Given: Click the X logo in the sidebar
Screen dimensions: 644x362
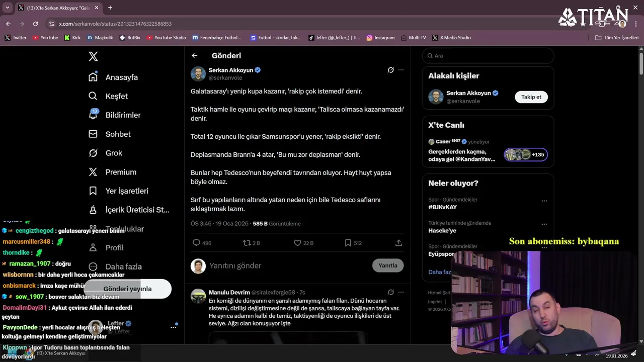Looking at the screenshot, I should pos(93,57).
